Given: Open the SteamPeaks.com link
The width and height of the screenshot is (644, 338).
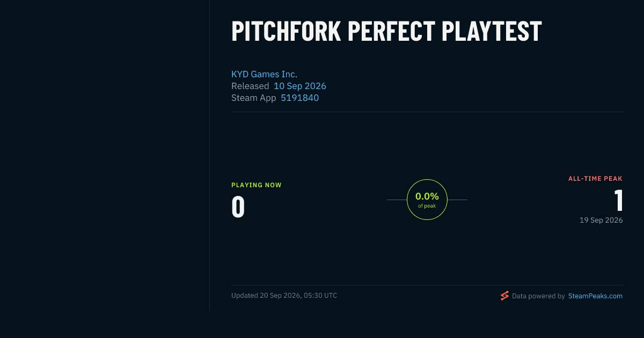Looking at the screenshot, I should coord(595,296).
